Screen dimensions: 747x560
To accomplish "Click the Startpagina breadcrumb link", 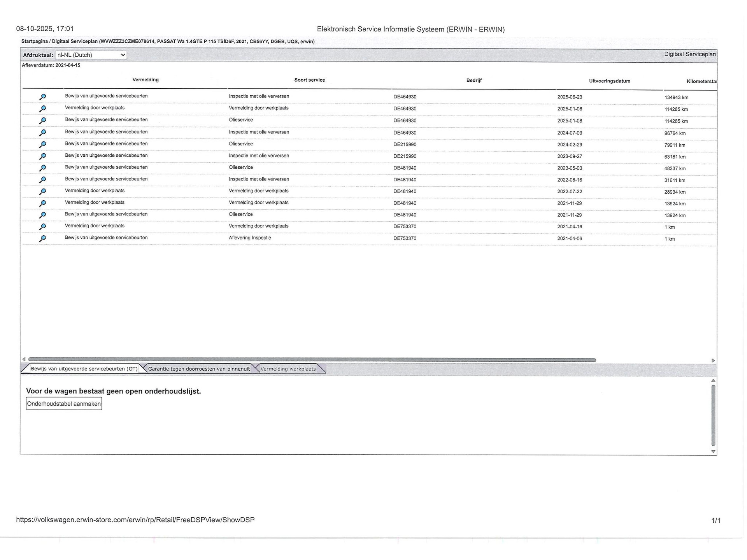I will point(34,41).
